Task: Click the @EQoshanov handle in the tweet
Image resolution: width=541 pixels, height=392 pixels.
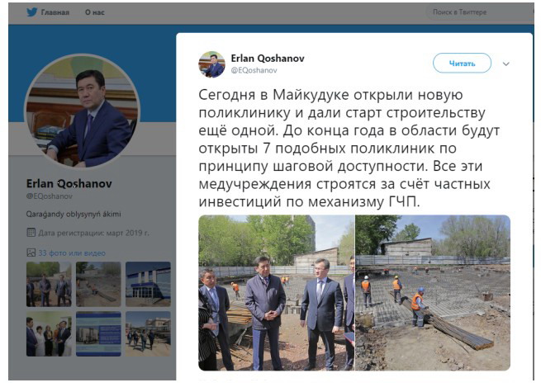Action: [254, 70]
